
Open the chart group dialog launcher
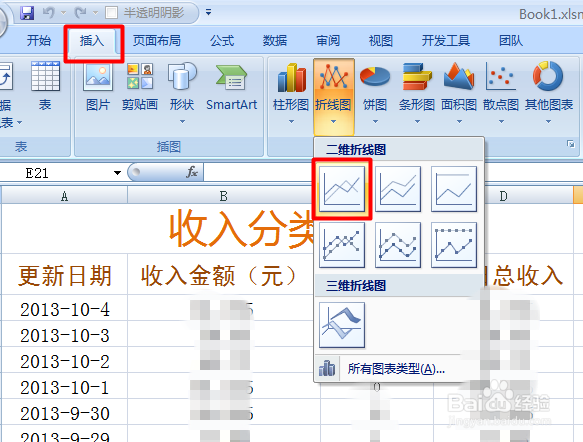coord(571,144)
